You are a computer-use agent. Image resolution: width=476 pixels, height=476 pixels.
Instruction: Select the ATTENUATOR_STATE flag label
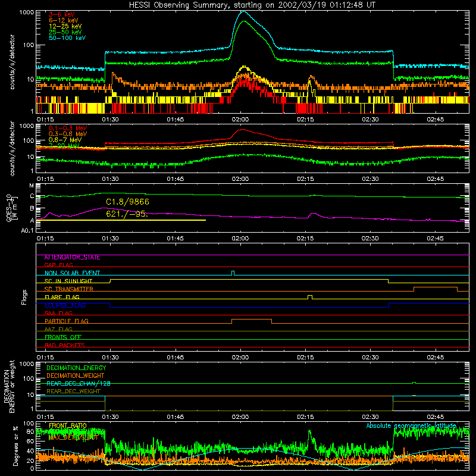click(x=72, y=258)
